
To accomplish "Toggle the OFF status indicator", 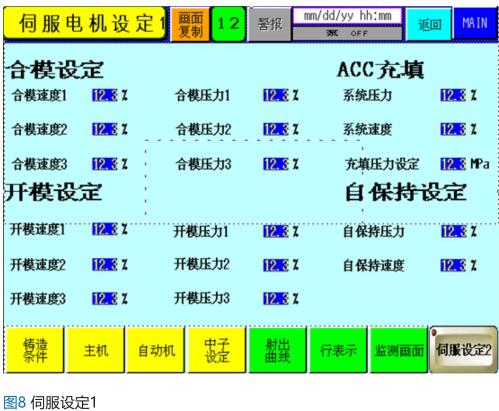I will pos(347,33).
